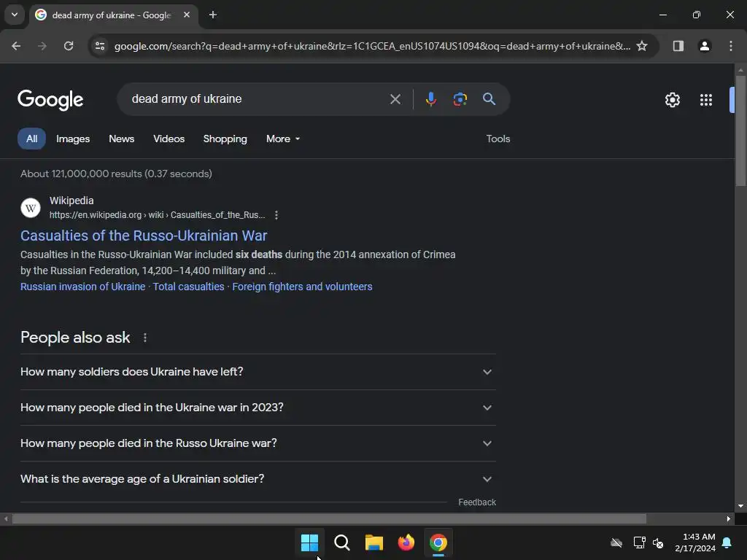Open the Windows Start menu
747x560 pixels.
click(x=309, y=542)
